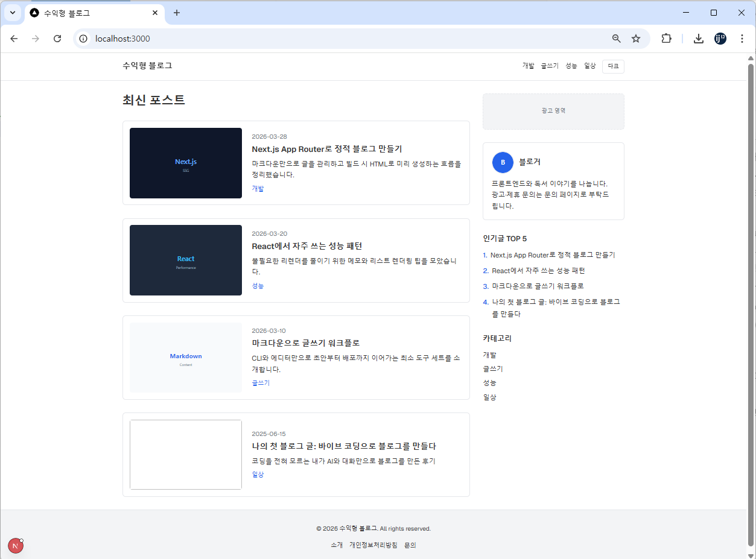Open the tab search chevron
Image resolution: width=756 pixels, height=559 pixels.
tap(12, 13)
